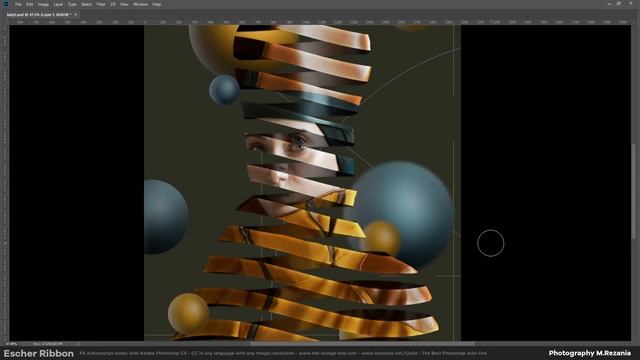Open the Help menu
Viewport: 640px width, 360px height.
(157, 4)
